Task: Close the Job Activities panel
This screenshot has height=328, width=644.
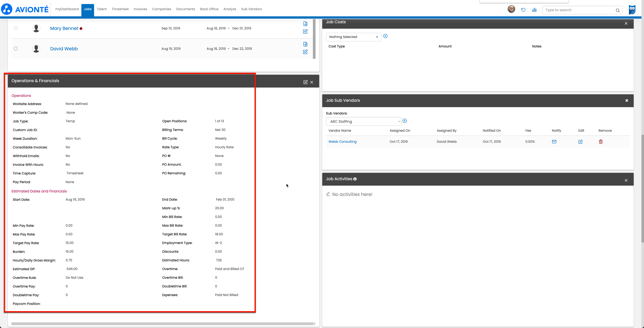Action: point(626,180)
